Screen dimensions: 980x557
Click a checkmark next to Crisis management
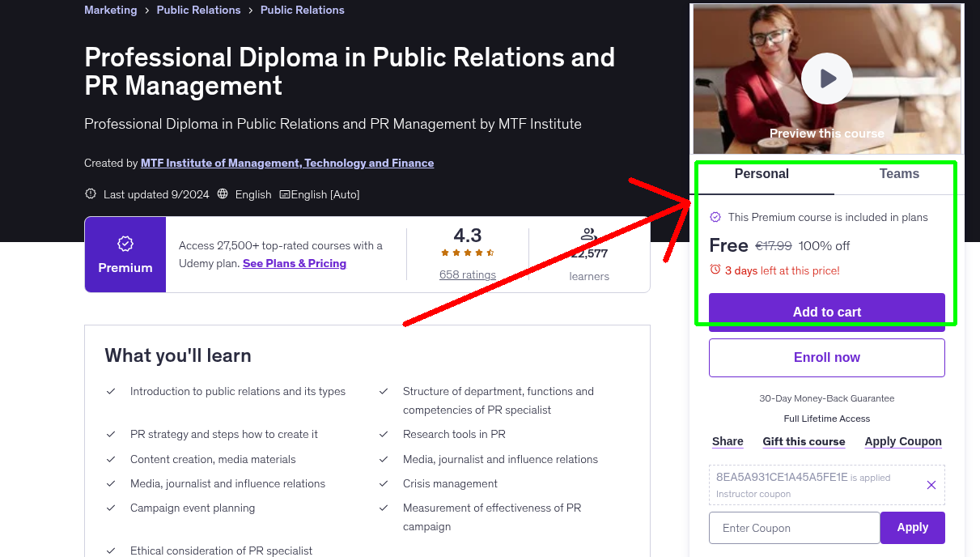click(384, 483)
